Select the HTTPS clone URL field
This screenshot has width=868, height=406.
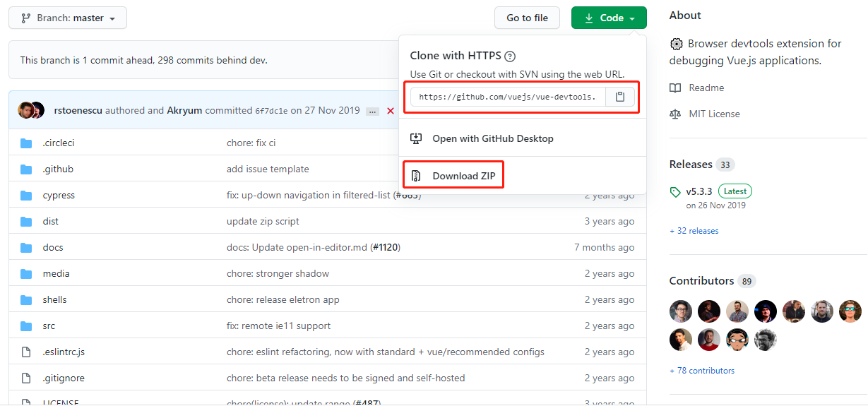tap(508, 97)
